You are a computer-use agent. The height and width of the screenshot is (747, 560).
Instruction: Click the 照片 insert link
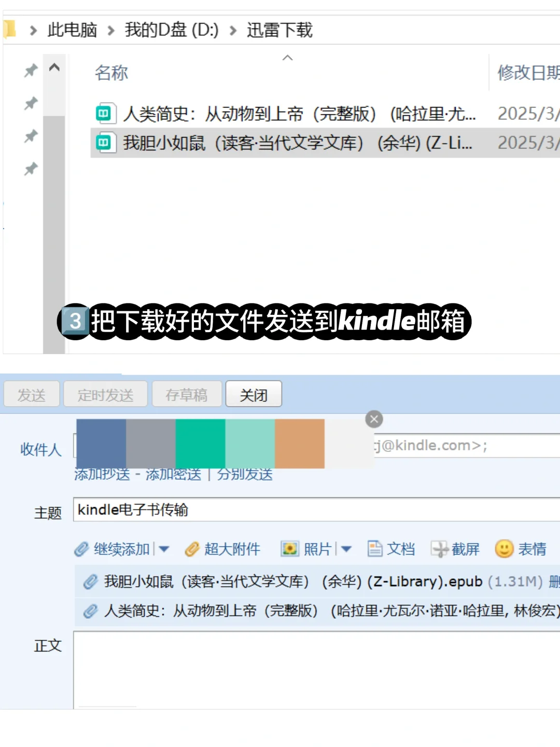pos(318,549)
